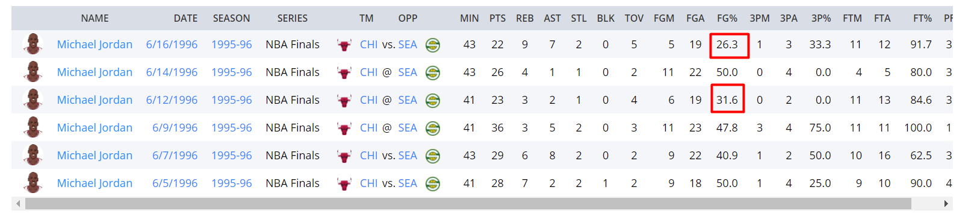
Task: Click Jordan headshot in 6/7/1996 row
Action: (33, 155)
